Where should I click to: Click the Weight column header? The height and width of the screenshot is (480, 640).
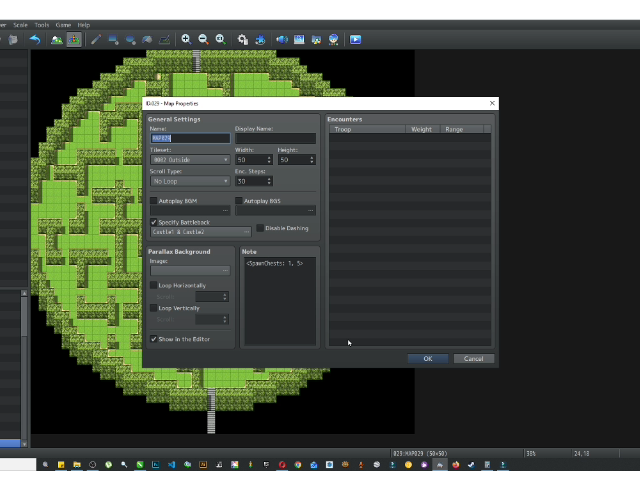click(x=422, y=129)
